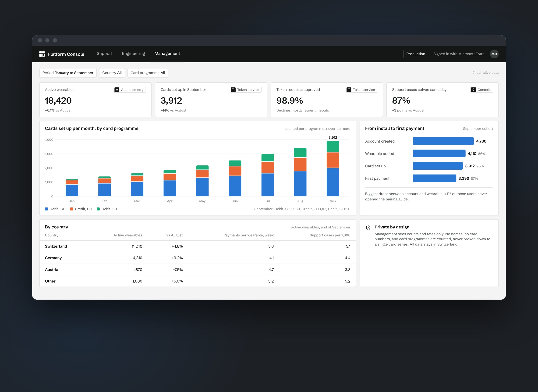Screen dimensions: 538x392
Task: Switch to the Engineering tab
Action: [x=133, y=54]
